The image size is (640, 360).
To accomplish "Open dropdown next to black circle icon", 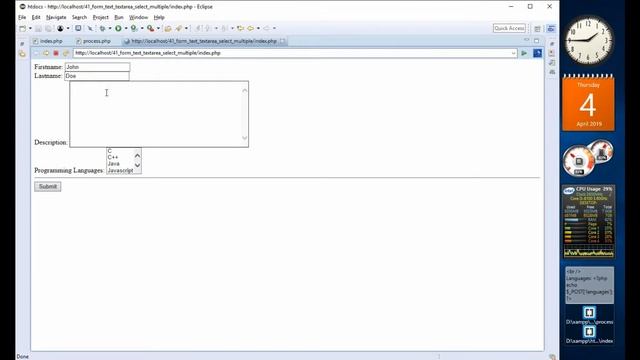I will [x=68, y=29].
